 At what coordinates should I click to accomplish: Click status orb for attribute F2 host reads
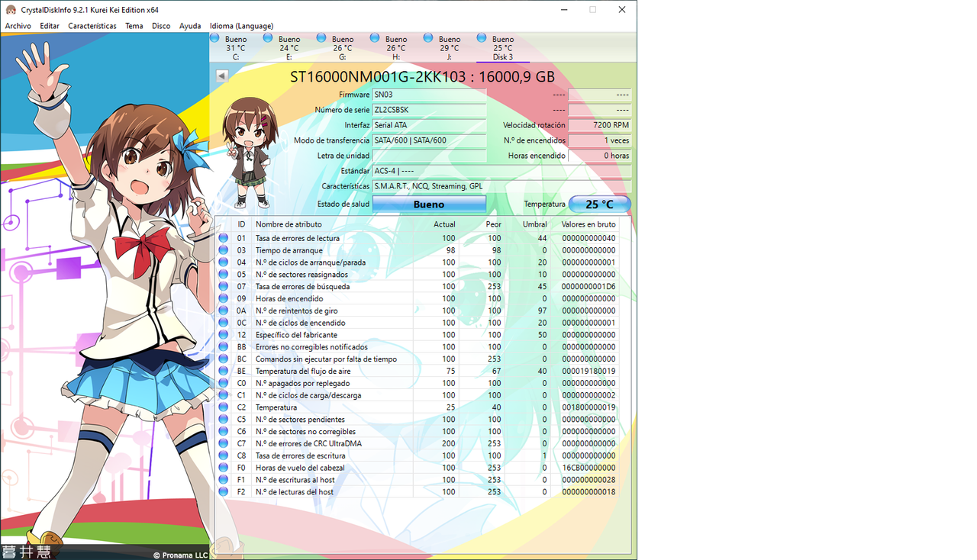[x=224, y=492]
